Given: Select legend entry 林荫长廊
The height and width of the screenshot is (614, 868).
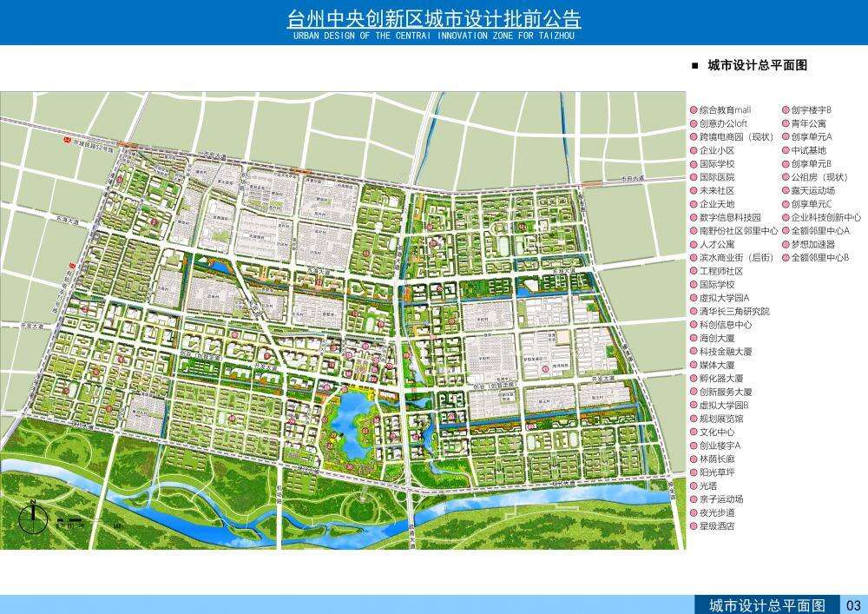Looking at the screenshot, I should 713,459.
